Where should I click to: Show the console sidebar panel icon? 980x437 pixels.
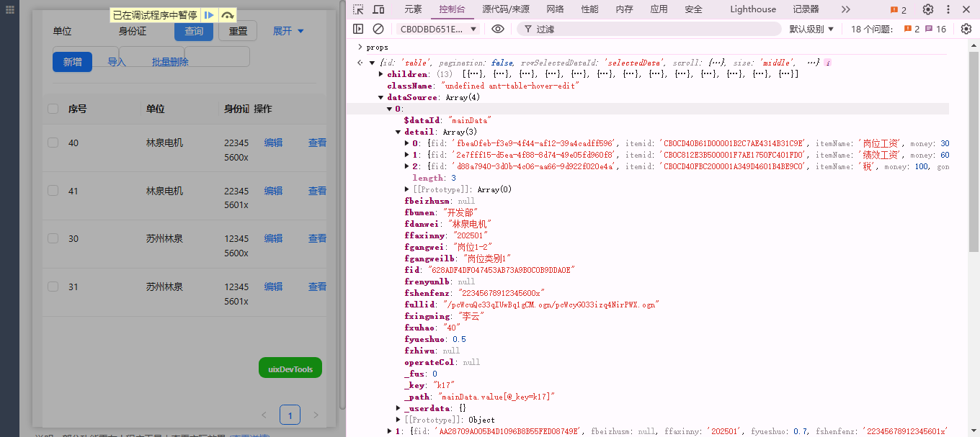tap(358, 29)
